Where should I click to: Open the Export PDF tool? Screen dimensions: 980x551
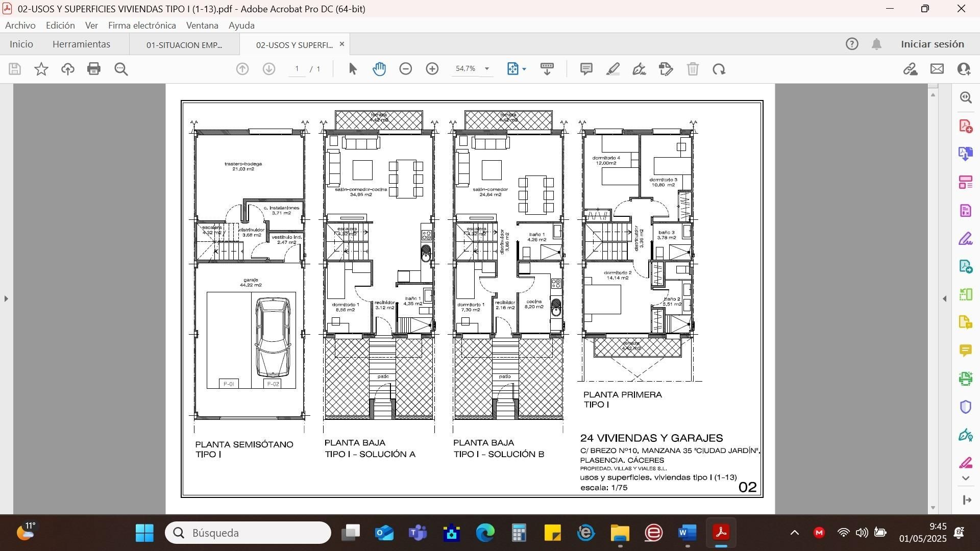point(965,154)
